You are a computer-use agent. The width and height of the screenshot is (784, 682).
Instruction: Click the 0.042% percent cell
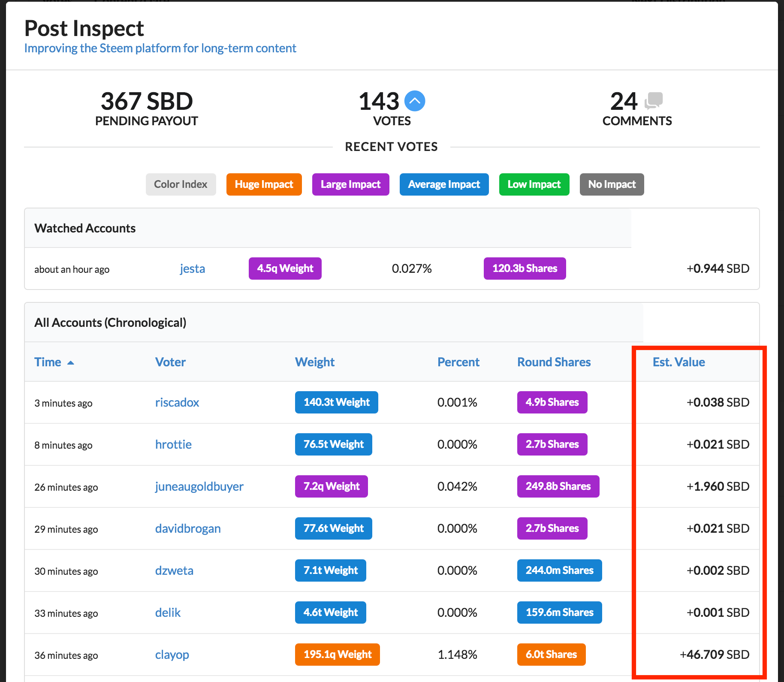457,486
